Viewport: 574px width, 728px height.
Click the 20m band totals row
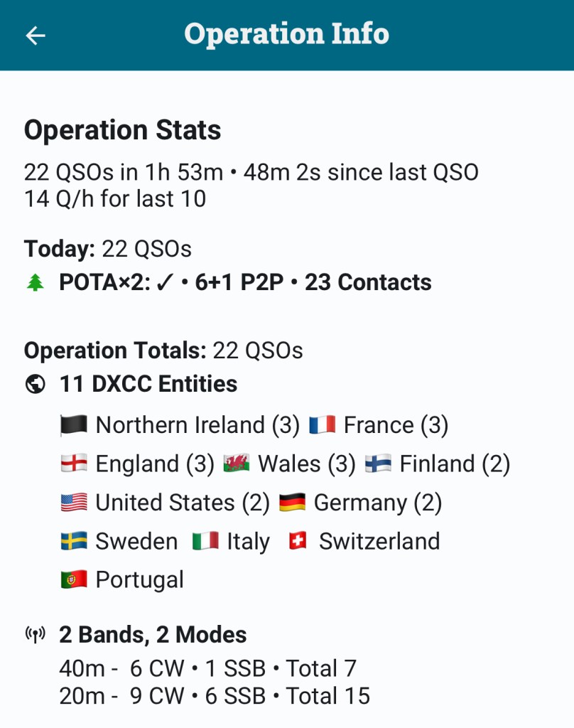(215, 696)
